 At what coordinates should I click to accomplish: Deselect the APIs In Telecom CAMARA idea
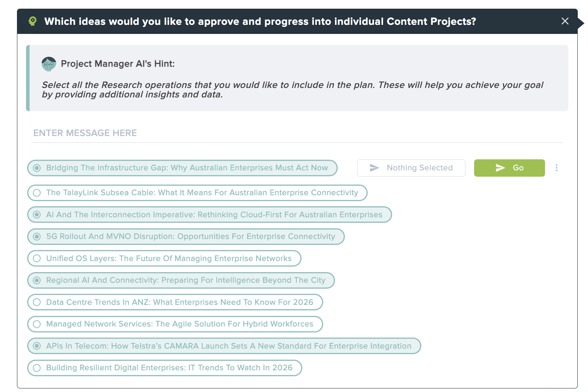[37, 346]
